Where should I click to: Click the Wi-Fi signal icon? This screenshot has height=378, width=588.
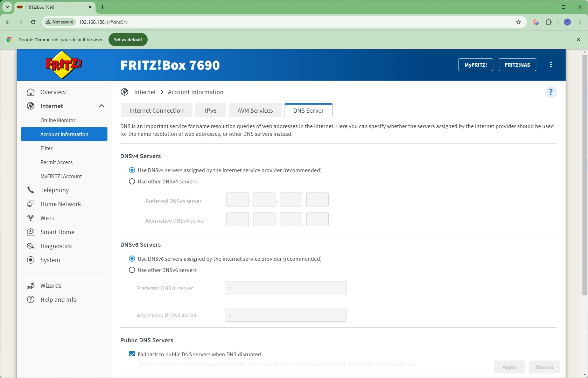[x=31, y=218]
